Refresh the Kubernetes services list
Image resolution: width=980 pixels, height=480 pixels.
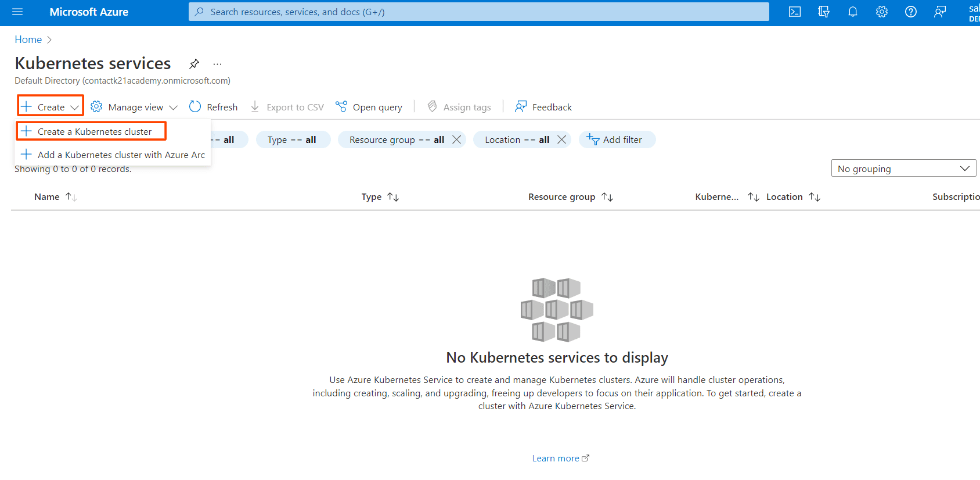[214, 107]
